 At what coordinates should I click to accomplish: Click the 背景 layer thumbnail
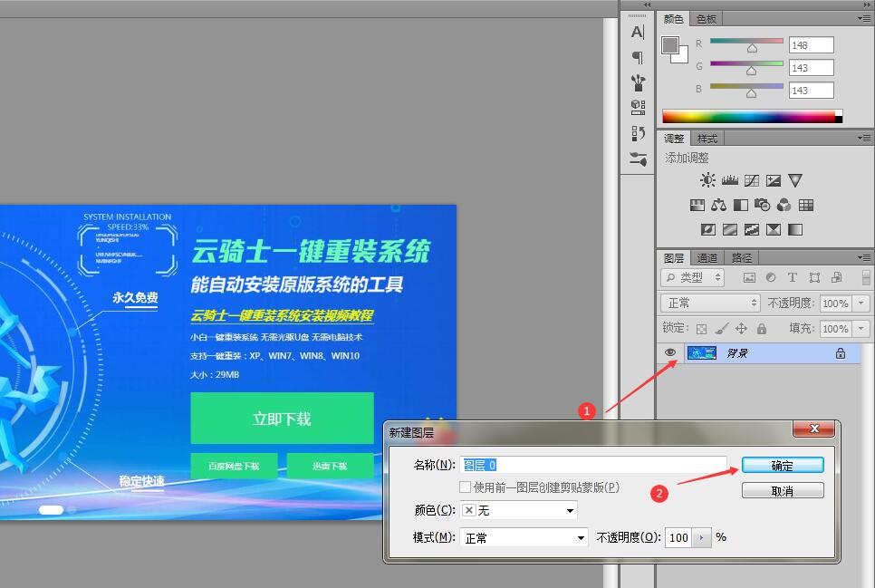click(702, 352)
